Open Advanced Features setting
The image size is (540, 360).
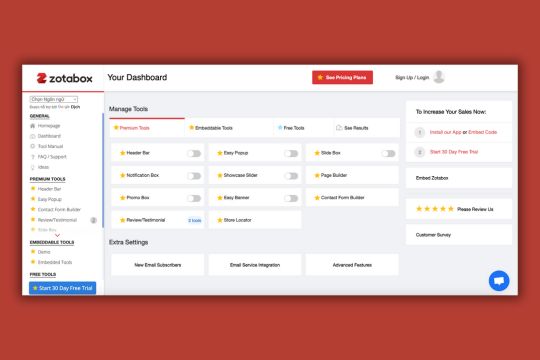352,265
